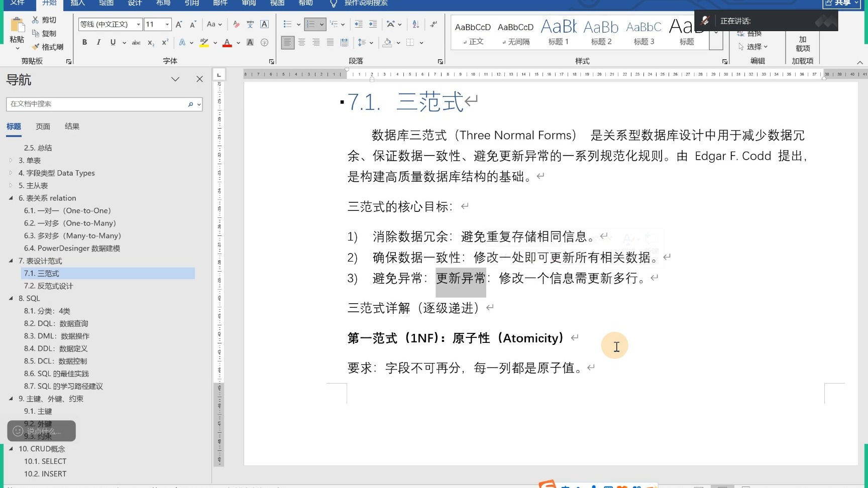Collapse the '8. SQL' heading
The height and width of the screenshot is (488, 868).
(11, 298)
